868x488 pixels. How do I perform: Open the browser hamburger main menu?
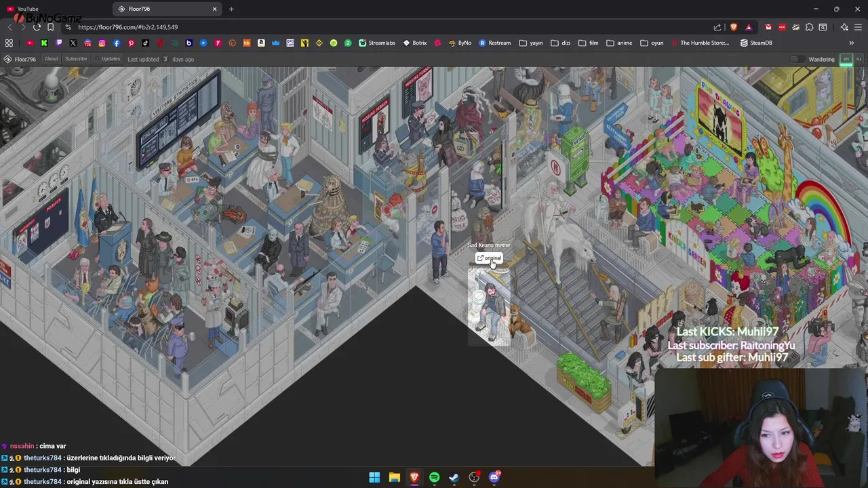[x=859, y=27]
